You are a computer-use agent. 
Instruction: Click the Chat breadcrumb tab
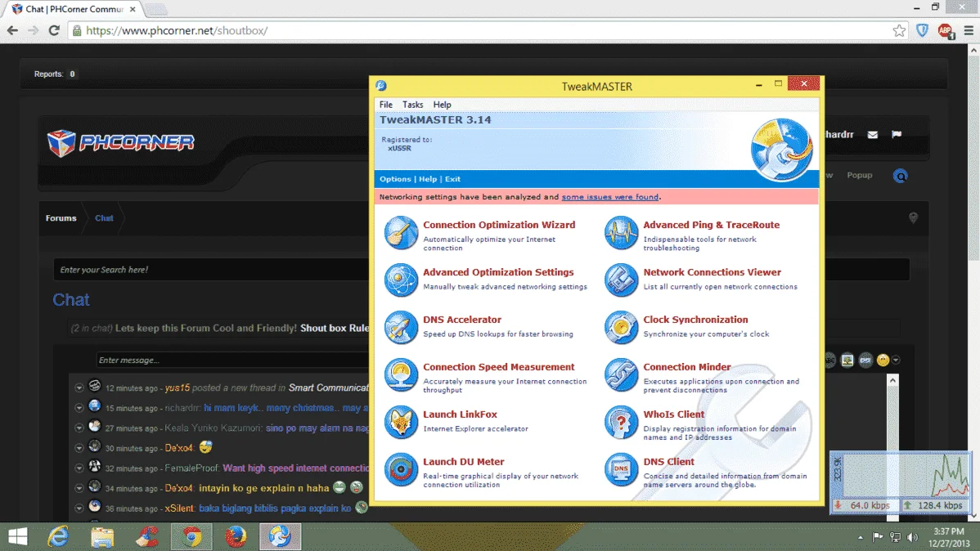[104, 218]
